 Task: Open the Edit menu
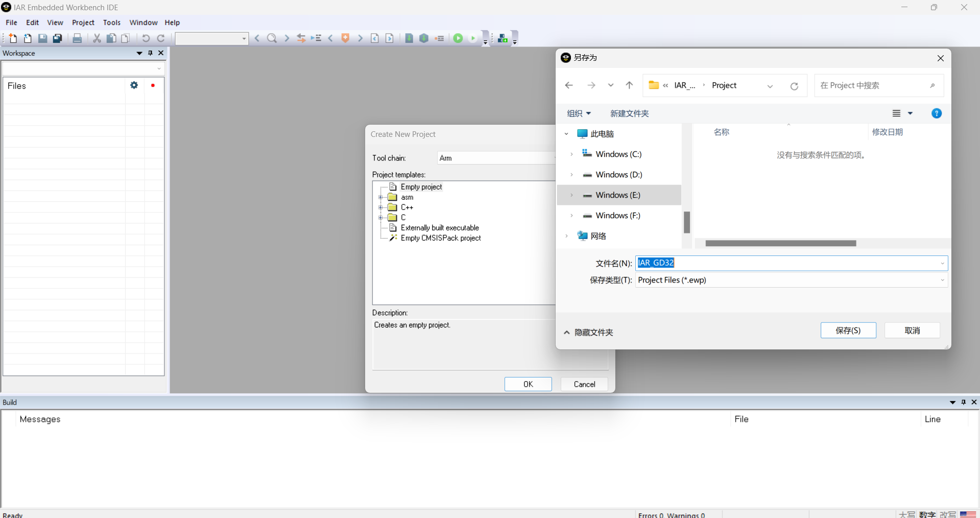click(32, 22)
